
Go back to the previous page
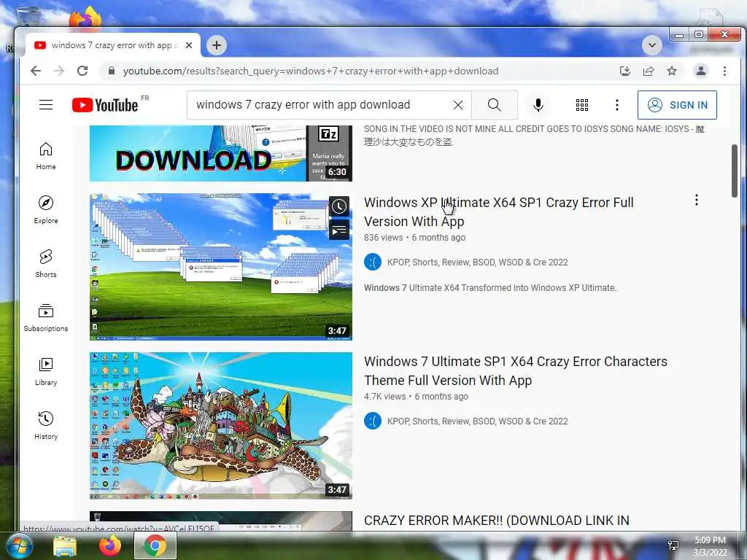[36, 71]
